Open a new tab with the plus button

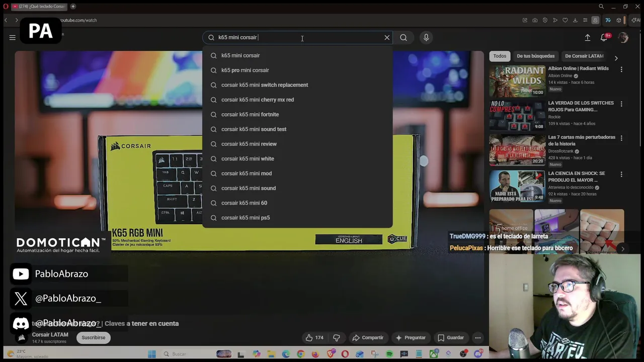[73, 7]
